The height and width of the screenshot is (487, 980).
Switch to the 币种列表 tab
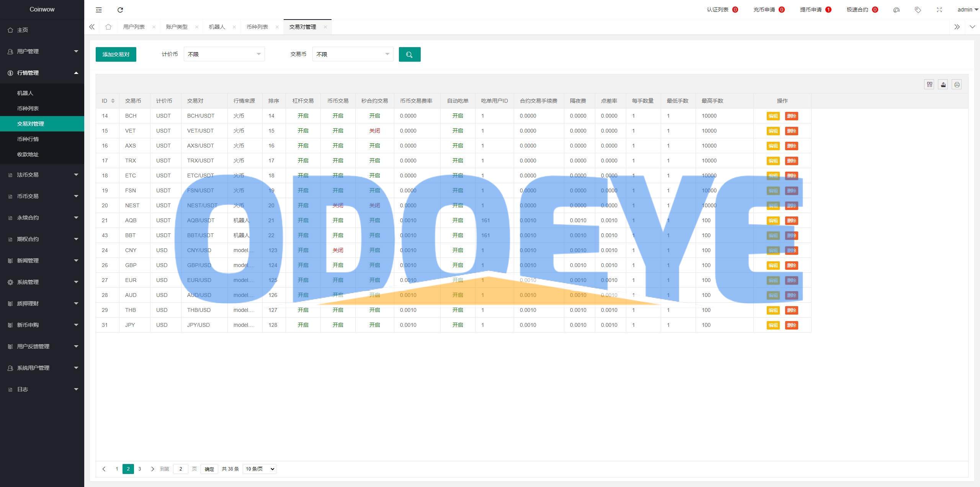tap(257, 27)
